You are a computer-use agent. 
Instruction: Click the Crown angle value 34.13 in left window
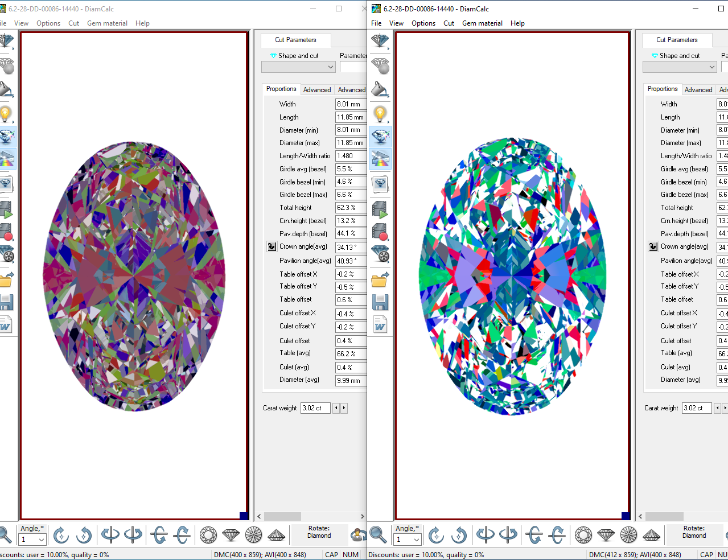pos(351,248)
